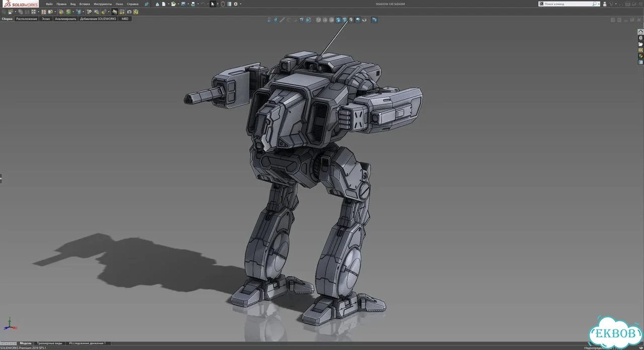644x350 pixels.
Task: Open the Правка menu
Action: [x=61, y=4]
